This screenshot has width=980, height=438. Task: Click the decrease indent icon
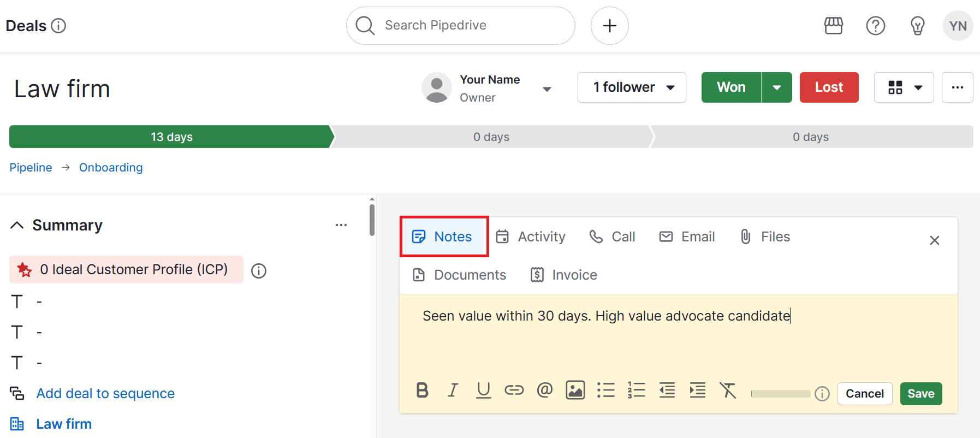pos(667,390)
